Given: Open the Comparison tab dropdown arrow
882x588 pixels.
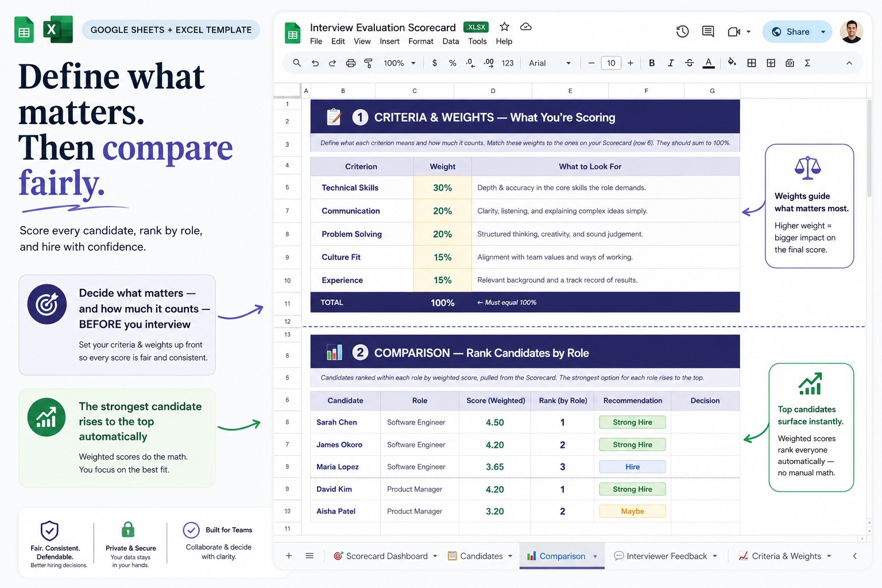Looking at the screenshot, I should tap(595, 556).
